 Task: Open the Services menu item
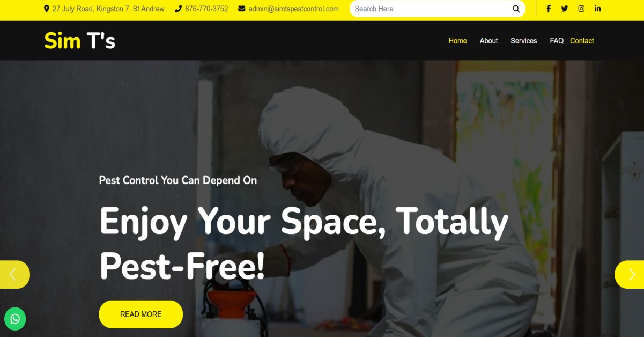(x=523, y=41)
